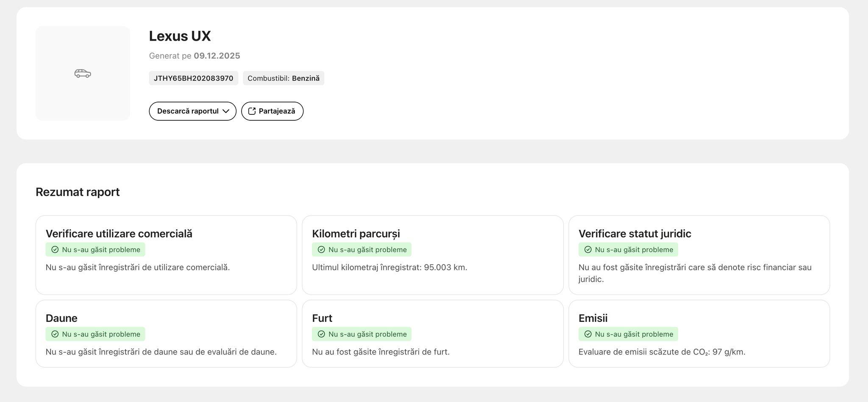This screenshot has height=402, width=868.
Task: Select the Verificare statut juridic card heading
Action: (x=634, y=234)
